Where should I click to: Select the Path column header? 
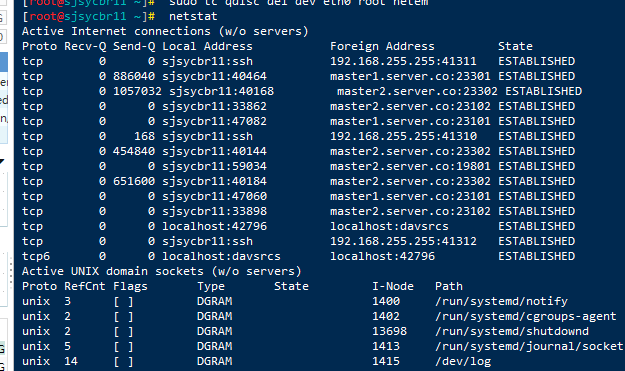point(449,286)
